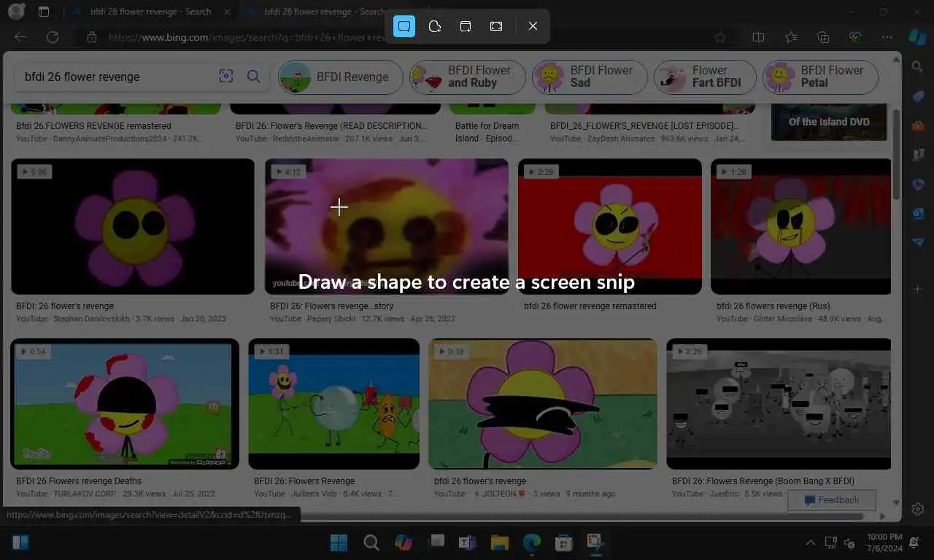Image resolution: width=934 pixels, height=560 pixels.
Task: Open the sidebar Tools briefcase icon
Action: (919, 125)
